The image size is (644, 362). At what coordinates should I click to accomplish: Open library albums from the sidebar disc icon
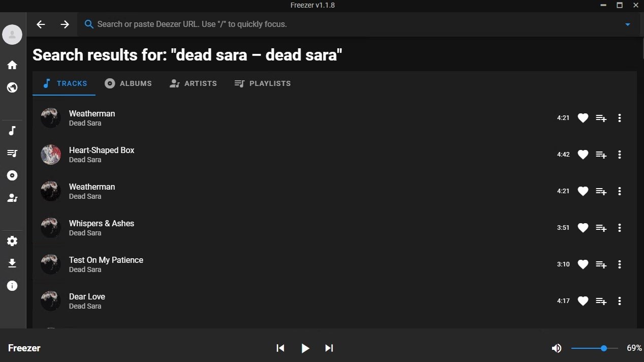tap(12, 175)
